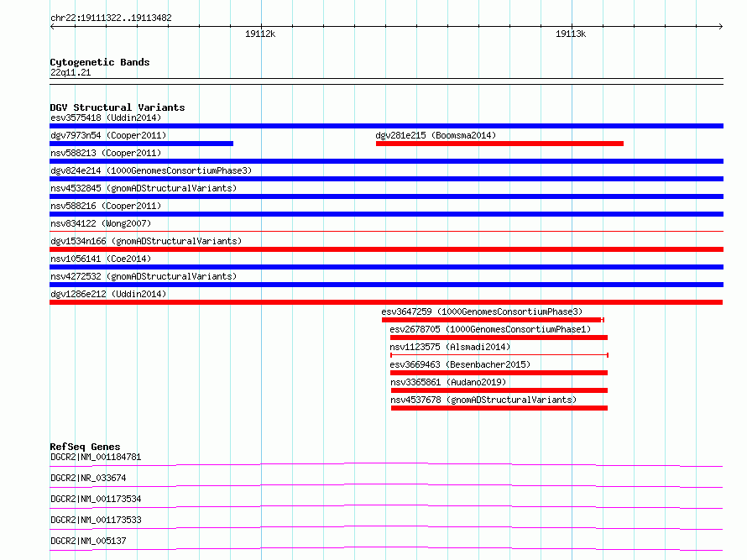Click the 19113k ruler position marker

click(571, 34)
